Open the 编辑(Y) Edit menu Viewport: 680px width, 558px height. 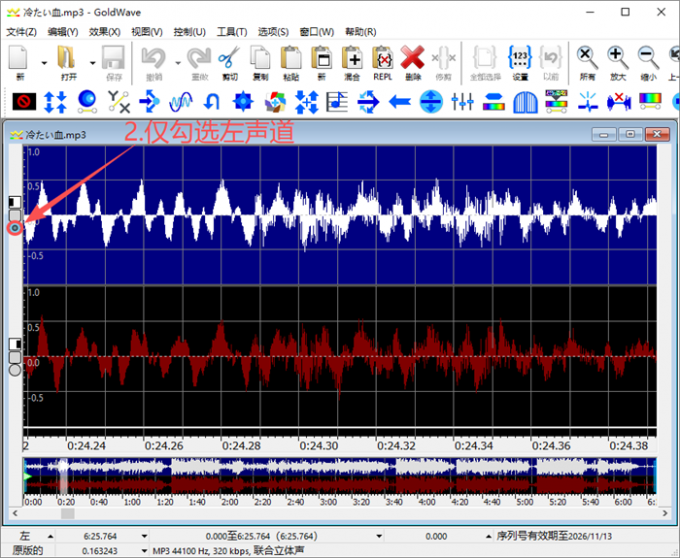tap(62, 32)
